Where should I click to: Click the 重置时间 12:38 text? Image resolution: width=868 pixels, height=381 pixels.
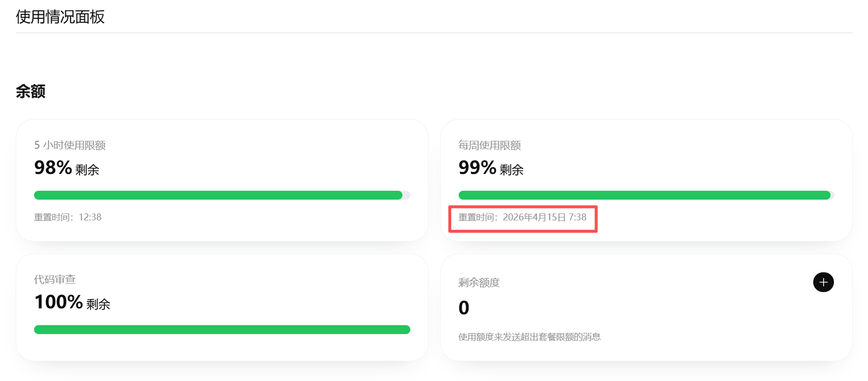pos(68,217)
